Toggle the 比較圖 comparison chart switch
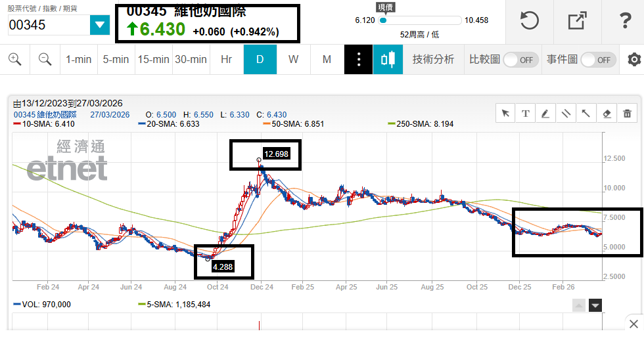Screen dimensions: 644x344 pos(520,60)
